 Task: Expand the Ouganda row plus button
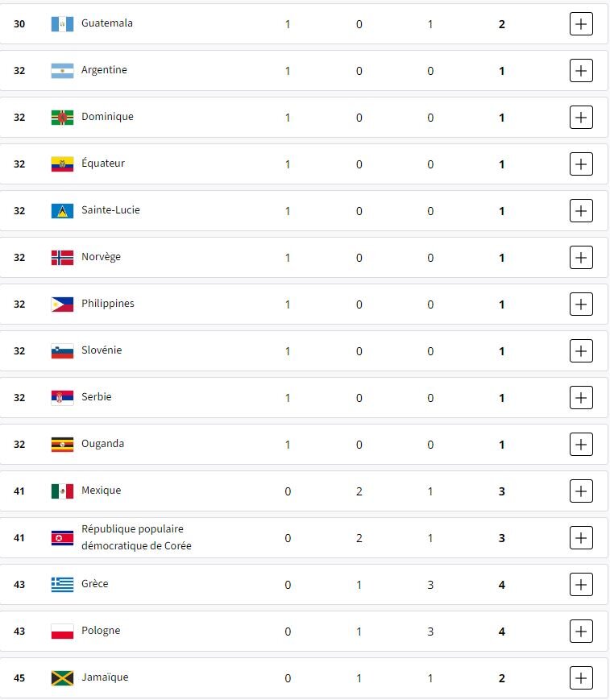(x=581, y=445)
